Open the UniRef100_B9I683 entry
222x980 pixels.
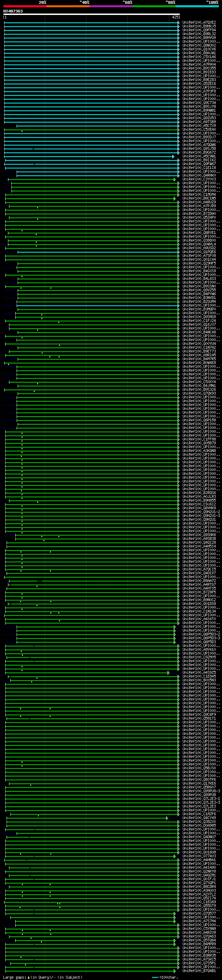(199, 72)
